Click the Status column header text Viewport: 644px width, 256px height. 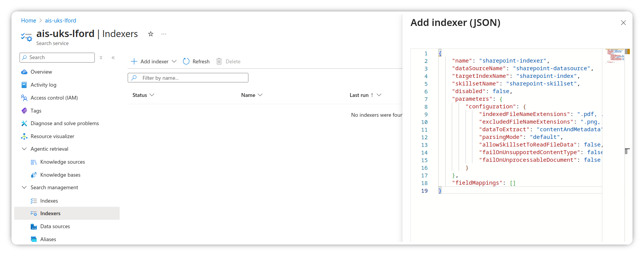coord(140,95)
